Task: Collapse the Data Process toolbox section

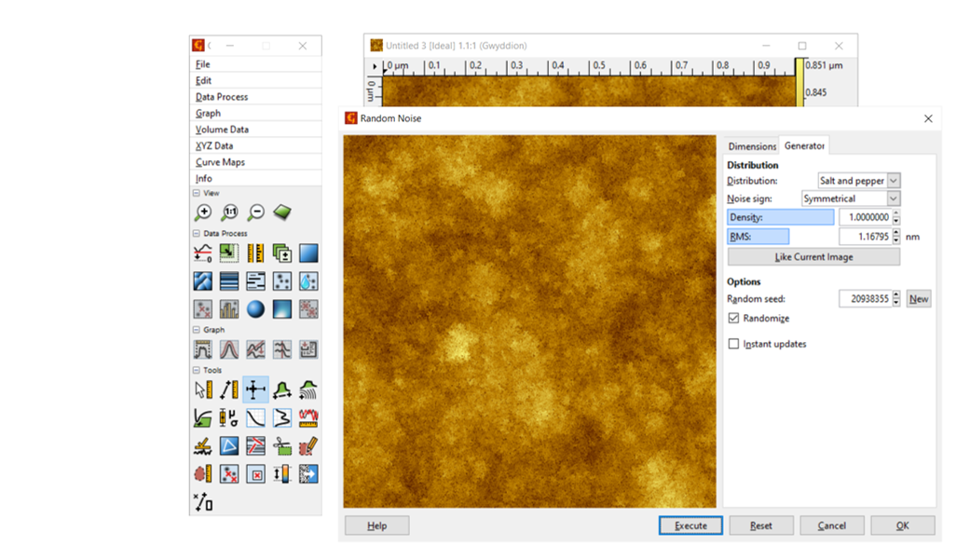Action: 197,234
